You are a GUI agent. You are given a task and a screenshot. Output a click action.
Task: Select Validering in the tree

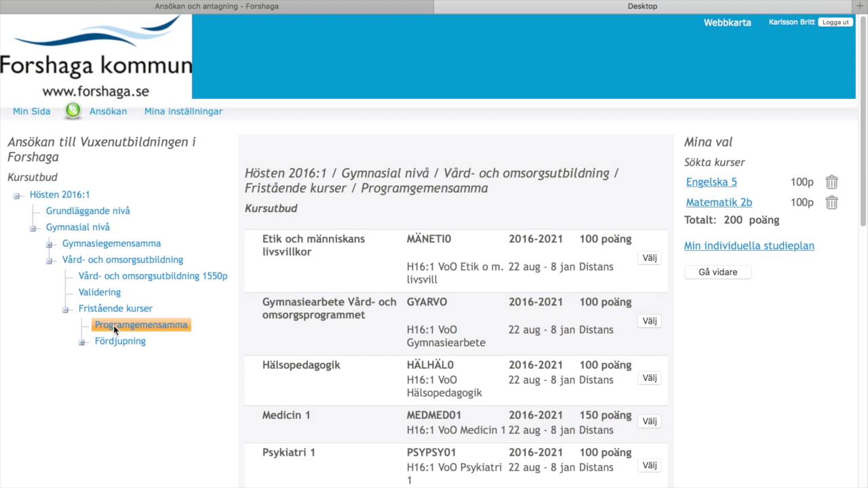(100, 292)
